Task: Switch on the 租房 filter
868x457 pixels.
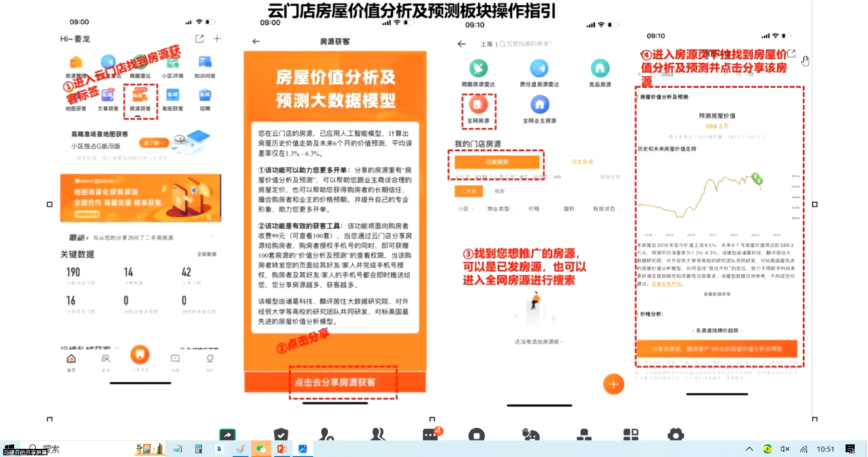Action: coord(500,191)
